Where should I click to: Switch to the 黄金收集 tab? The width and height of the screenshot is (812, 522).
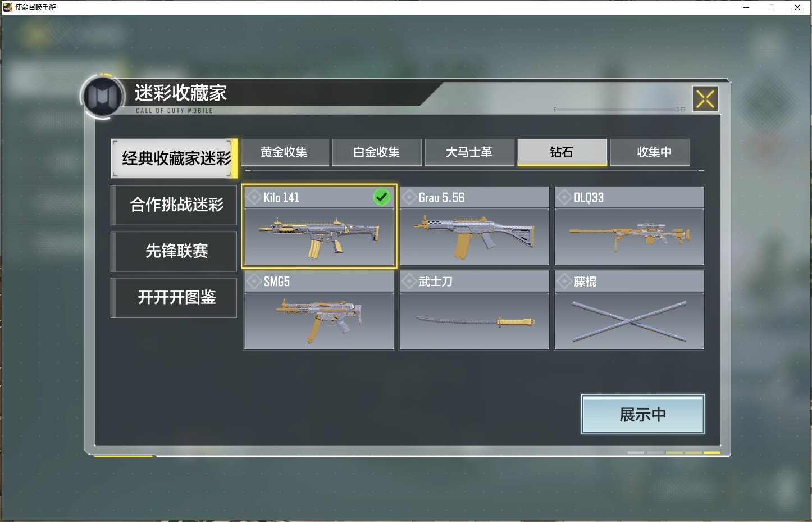click(285, 152)
